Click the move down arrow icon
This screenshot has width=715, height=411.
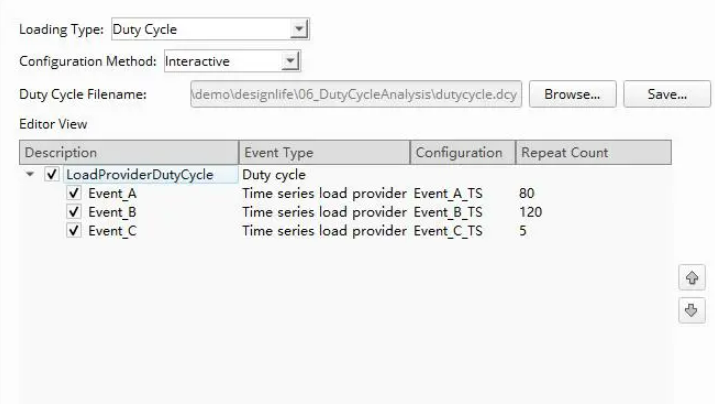tap(689, 310)
